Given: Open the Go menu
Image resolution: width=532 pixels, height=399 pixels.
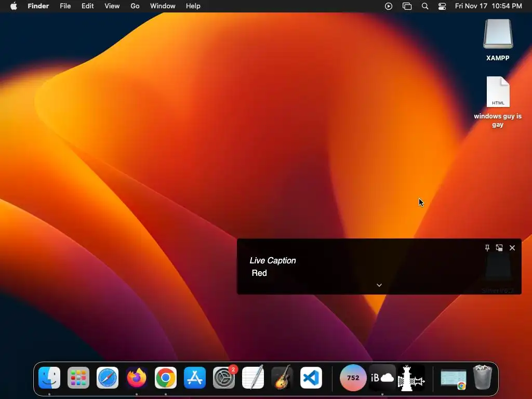Looking at the screenshot, I should [135, 6].
